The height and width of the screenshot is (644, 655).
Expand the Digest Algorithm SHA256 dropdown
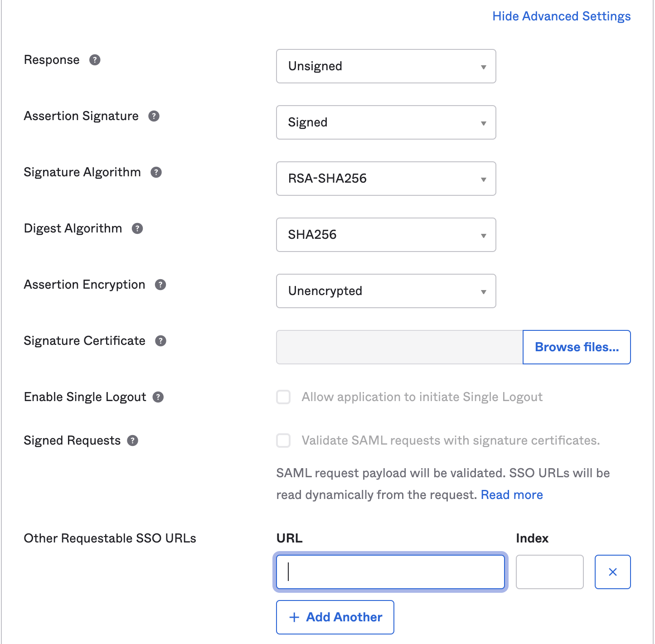pyautogui.click(x=386, y=235)
